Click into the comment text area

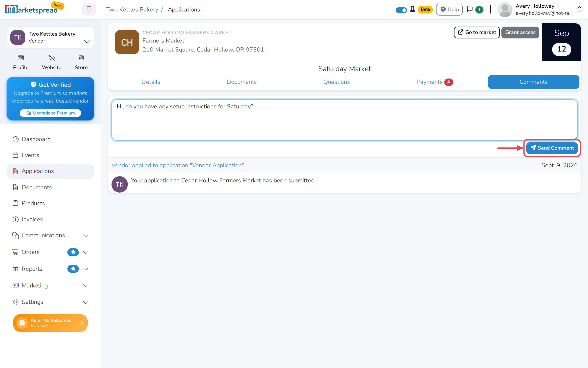point(345,120)
